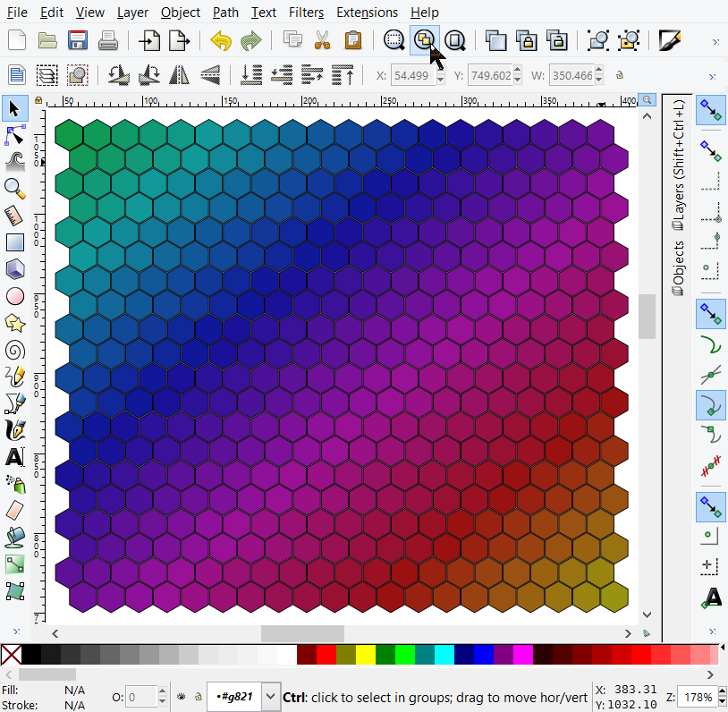Open the Filters menu

coord(307,13)
